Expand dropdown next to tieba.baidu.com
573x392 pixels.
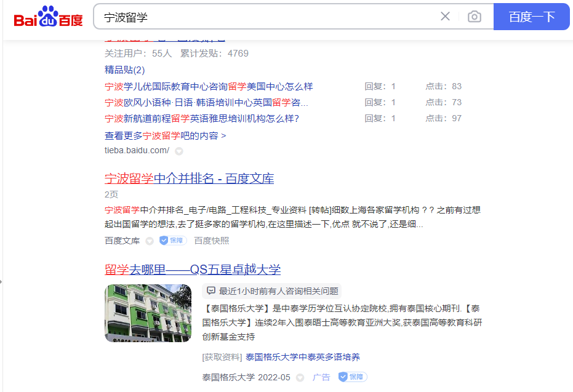pos(178,151)
